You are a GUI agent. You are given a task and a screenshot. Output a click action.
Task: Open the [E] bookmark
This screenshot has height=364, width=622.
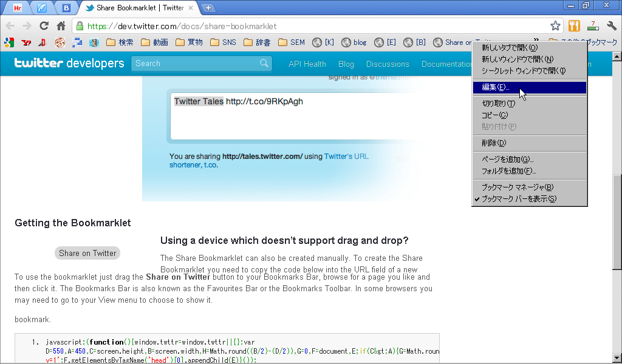385,42
